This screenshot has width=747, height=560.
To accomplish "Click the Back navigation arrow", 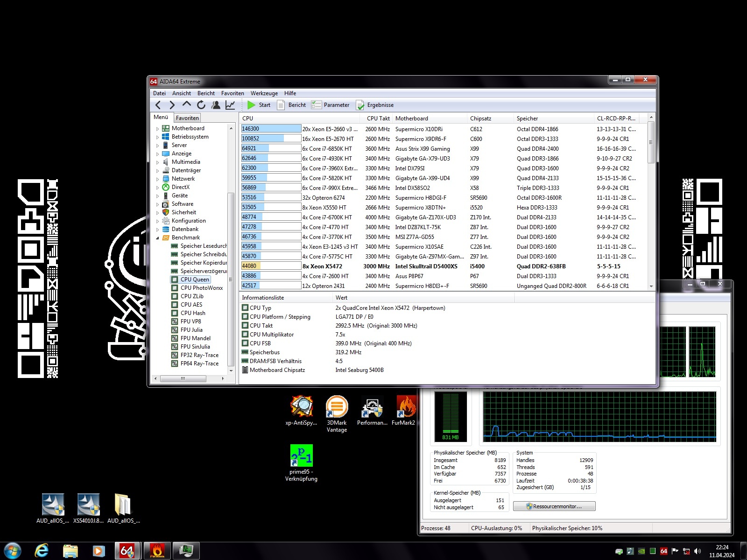I will (x=158, y=105).
